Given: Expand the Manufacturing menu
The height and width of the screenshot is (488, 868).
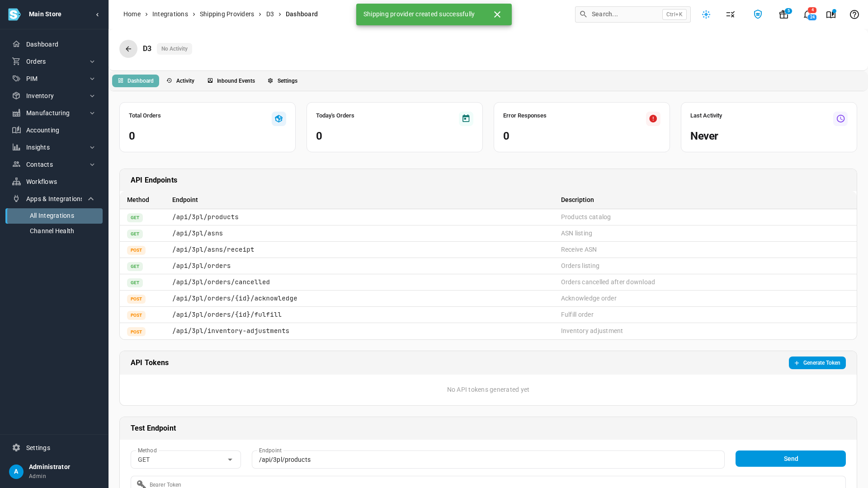Looking at the screenshot, I should (x=54, y=113).
